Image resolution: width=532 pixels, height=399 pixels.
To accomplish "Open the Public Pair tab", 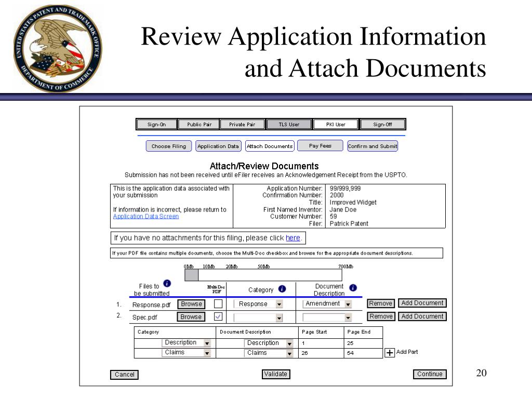I will [199, 125].
